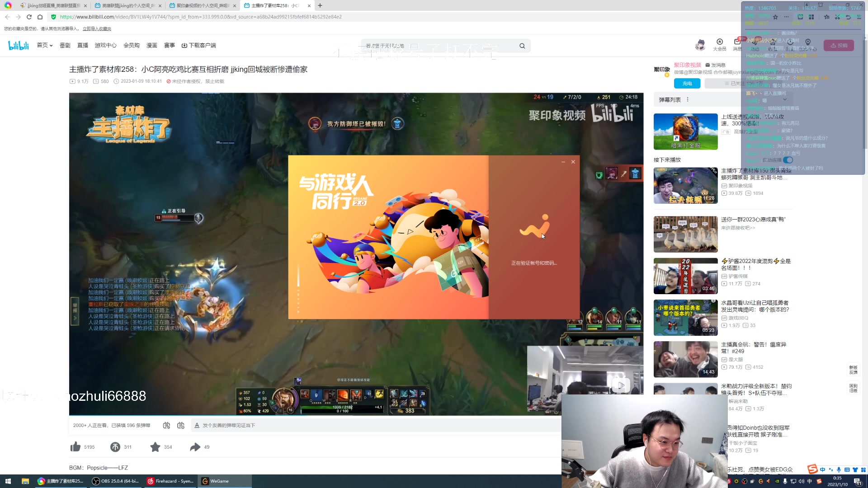Click the search magnifier icon

[522, 46]
